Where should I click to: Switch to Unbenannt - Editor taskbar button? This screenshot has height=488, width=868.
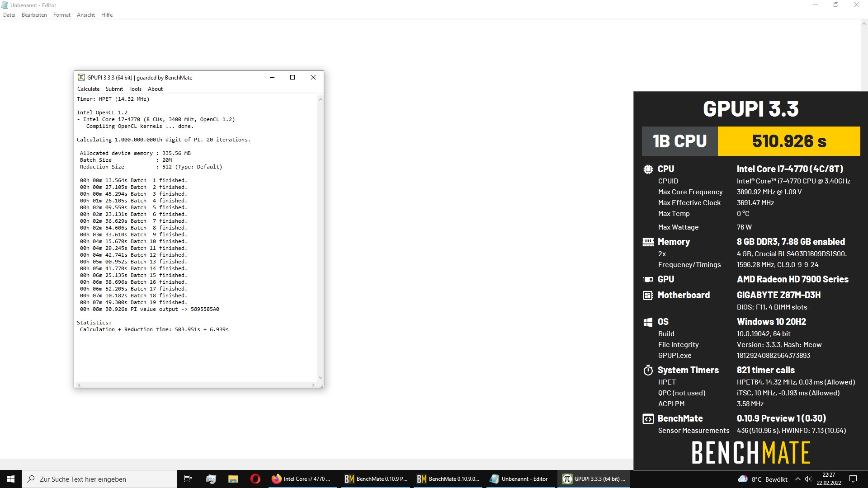520,479
